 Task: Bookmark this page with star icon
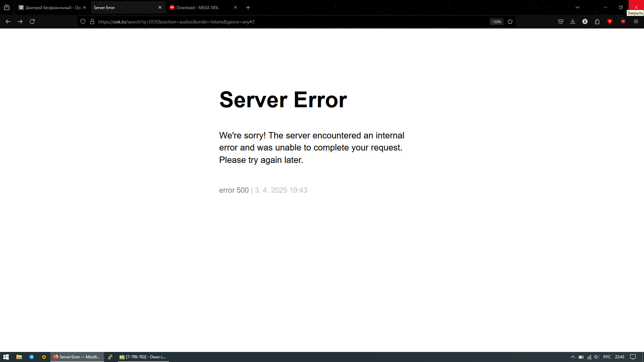pyautogui.click(x=510, y=22)
